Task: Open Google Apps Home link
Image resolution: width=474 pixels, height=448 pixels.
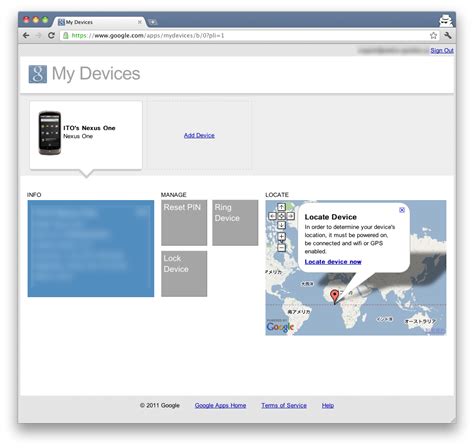Action: click(x=220, y=406)
